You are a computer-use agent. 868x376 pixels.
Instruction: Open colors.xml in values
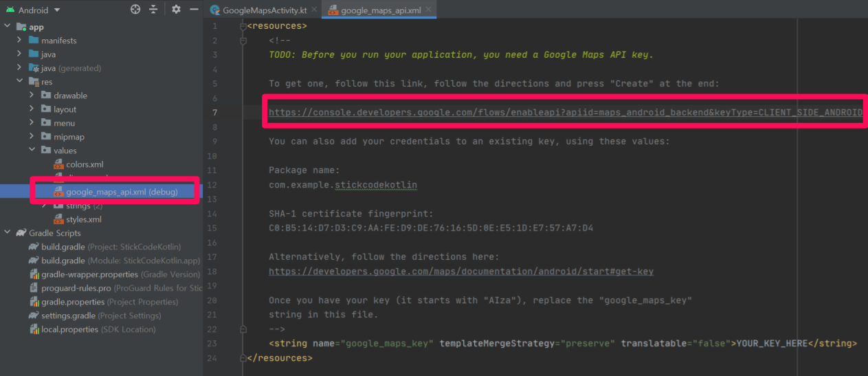click(85, 164)
